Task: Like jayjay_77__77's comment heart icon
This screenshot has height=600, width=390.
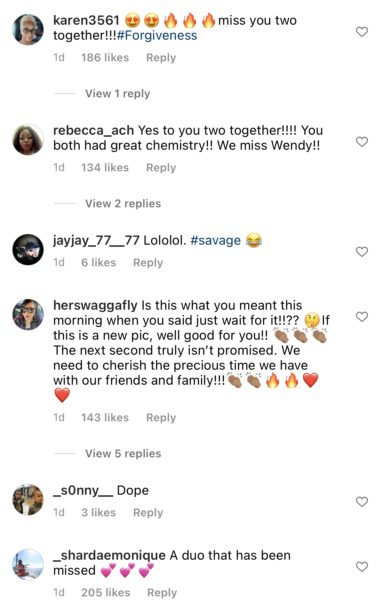Action: [362, 252]
